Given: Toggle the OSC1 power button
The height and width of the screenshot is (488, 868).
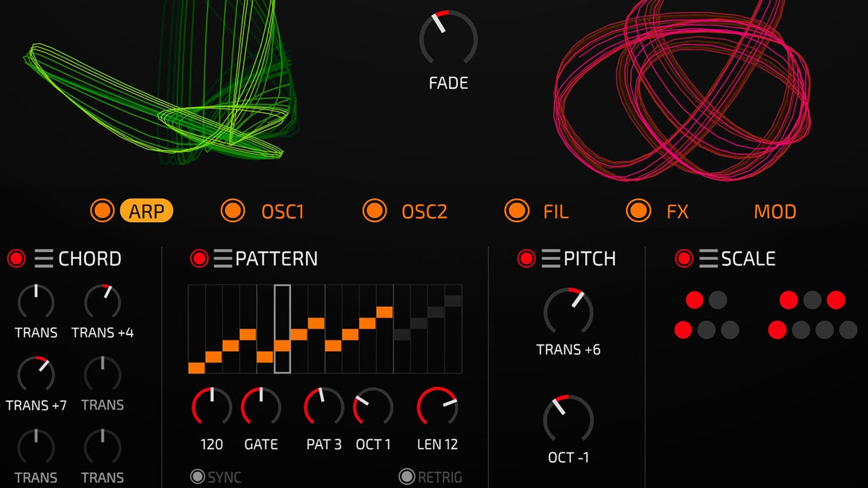Looking at the screenshot, I should click(233, 211).
